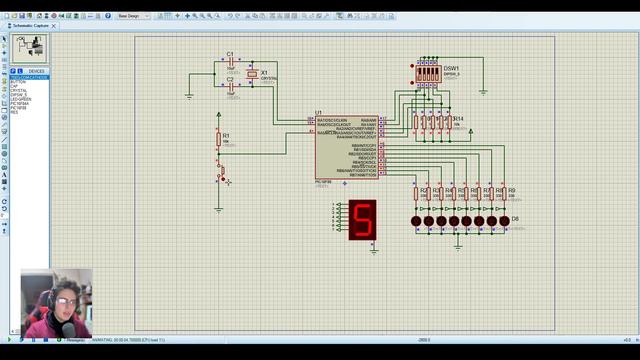
Task: Toggle the grid display icon
Action: [168, 16]
